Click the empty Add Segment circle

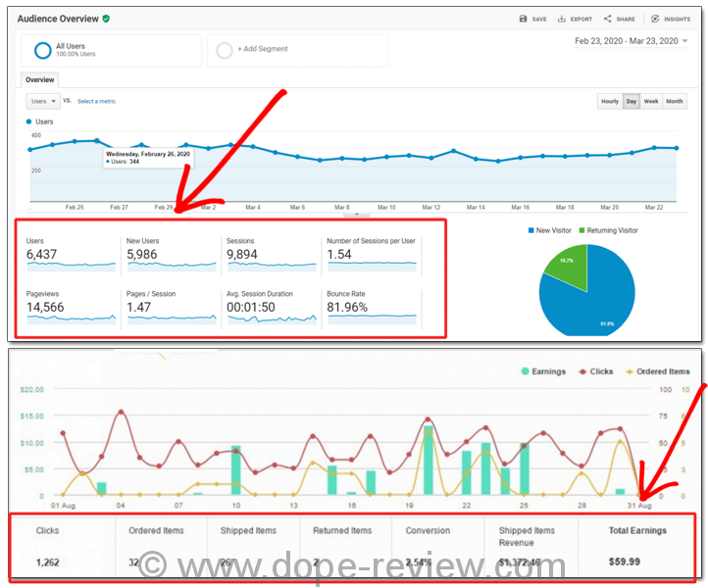click(223, 51)
